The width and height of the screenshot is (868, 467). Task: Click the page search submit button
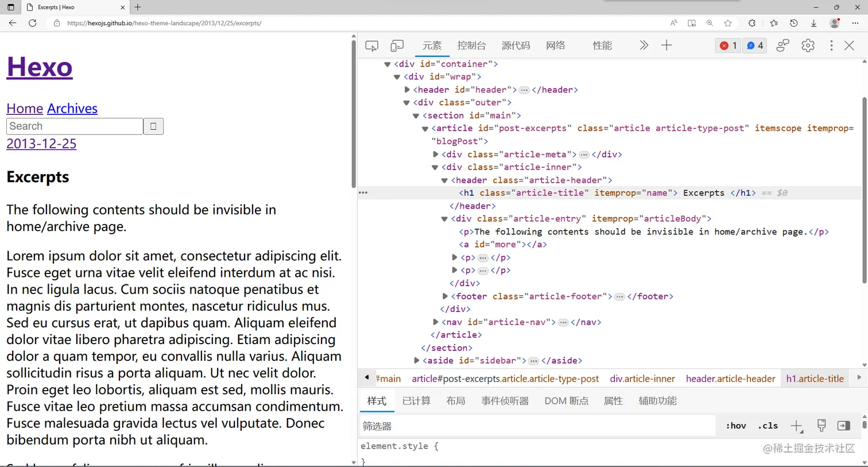pos(153,126)
